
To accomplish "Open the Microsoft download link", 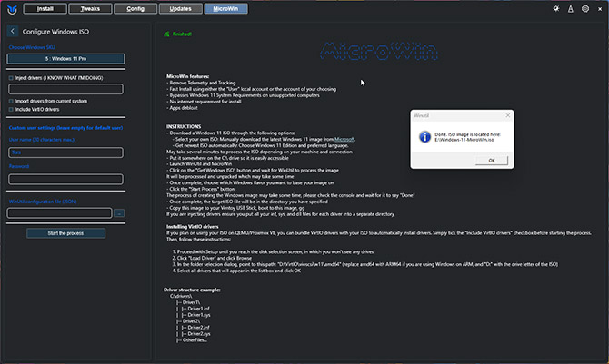I will [345, 139].
